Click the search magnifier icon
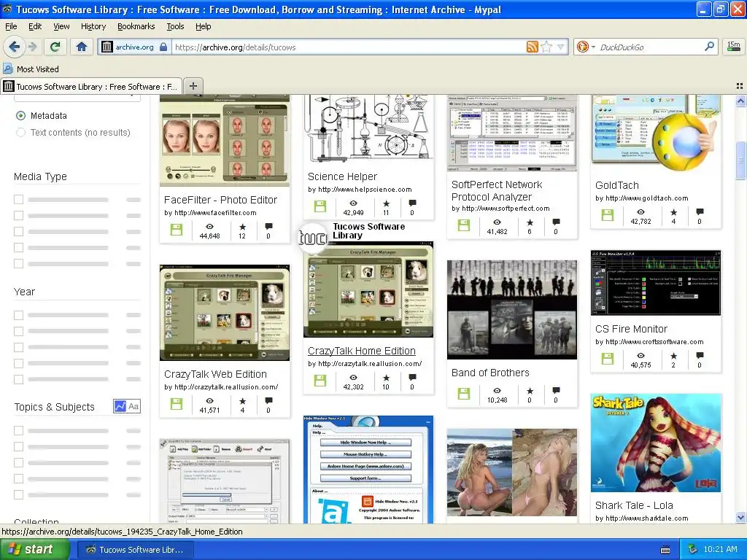This screenshot has height=560, width=747. 709,47
